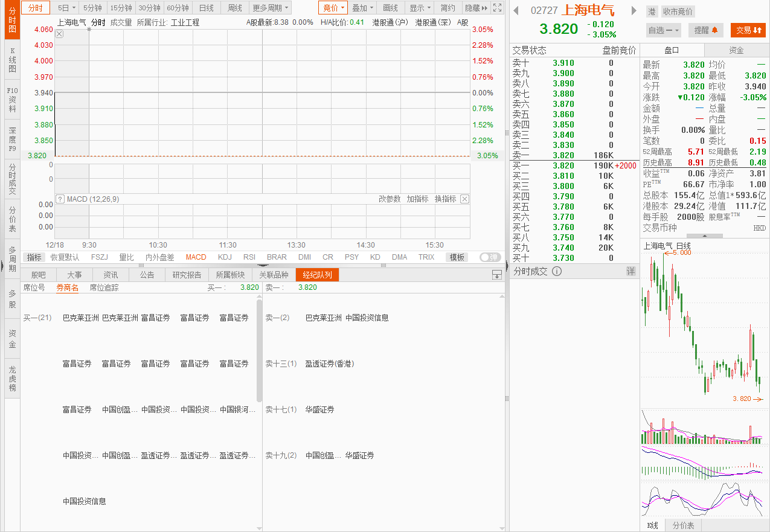The width and height of the screenshot is (770, 532).
Task: Click 换指标 to change indicator
Action: pyautogui.click(x=446, y=199)
